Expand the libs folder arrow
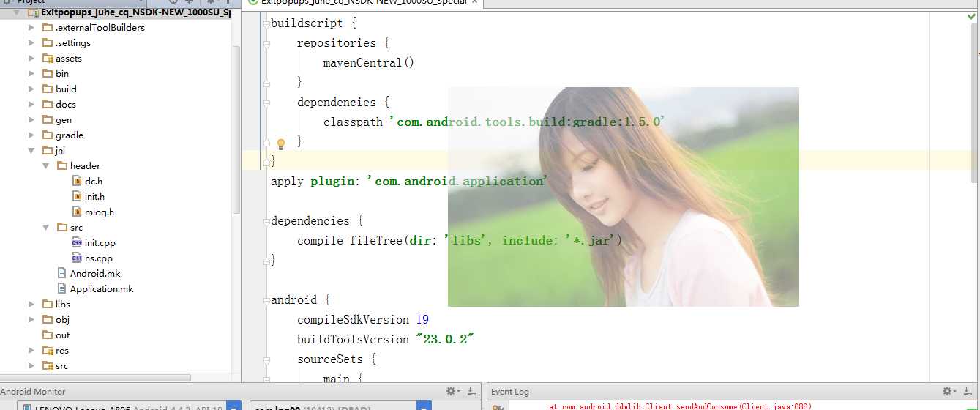Viewport: 980px width, 410px height. click(31, 304)
